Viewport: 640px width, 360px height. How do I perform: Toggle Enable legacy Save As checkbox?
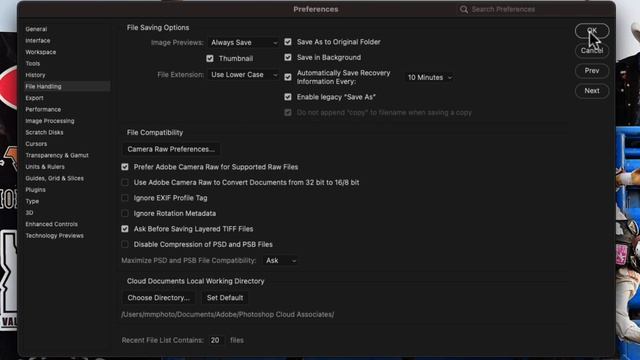[288, 97]
